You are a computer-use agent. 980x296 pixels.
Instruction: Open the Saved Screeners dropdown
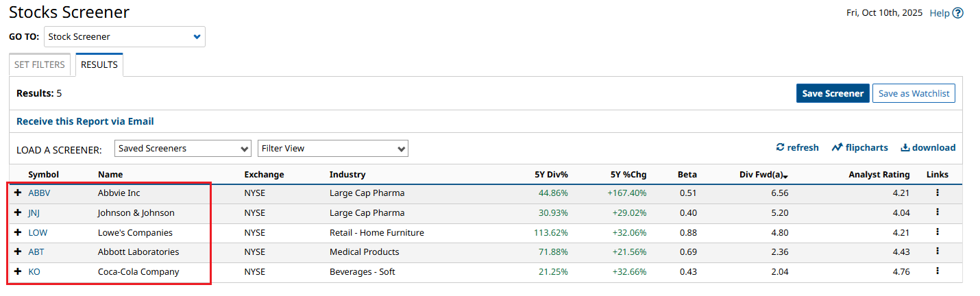(x=182, y=148)
